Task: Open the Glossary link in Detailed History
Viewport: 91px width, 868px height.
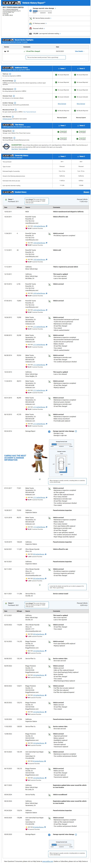Action: point(86,192)
